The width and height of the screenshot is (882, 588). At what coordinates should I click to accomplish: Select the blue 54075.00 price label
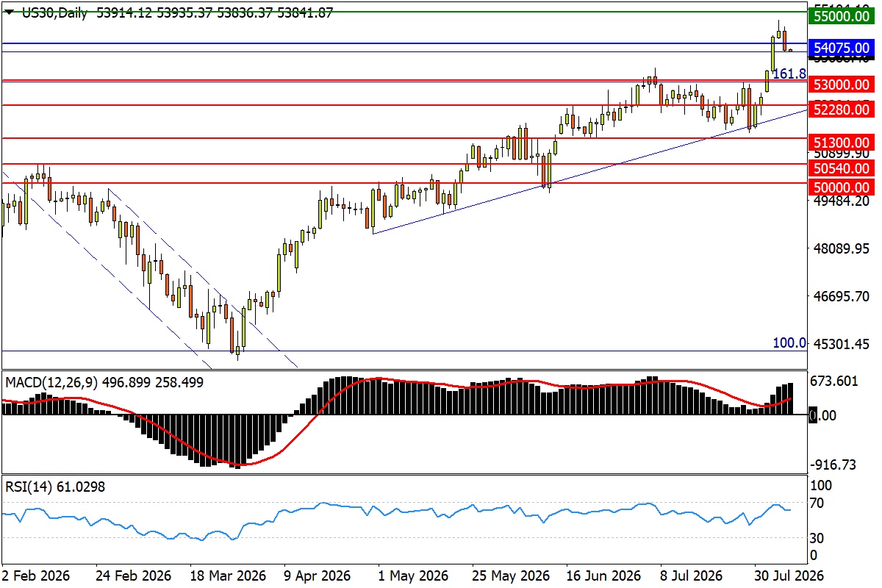click(842, 48)
